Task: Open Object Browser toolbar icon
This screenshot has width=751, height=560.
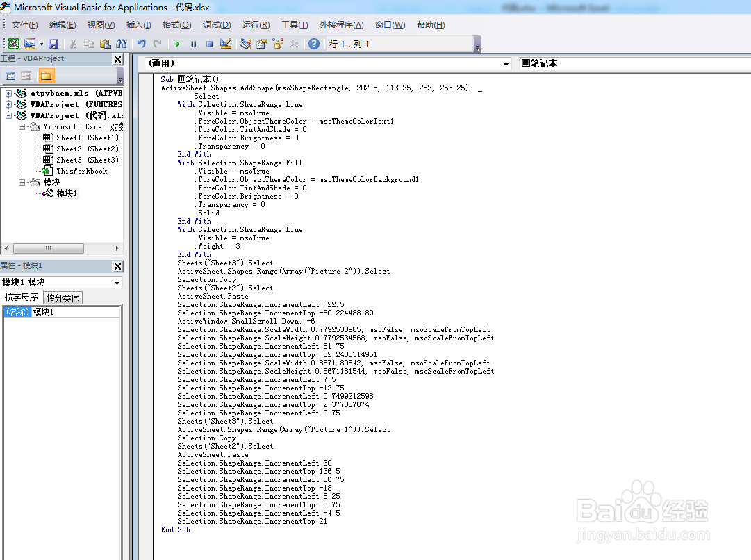Action: click(278, 44)
